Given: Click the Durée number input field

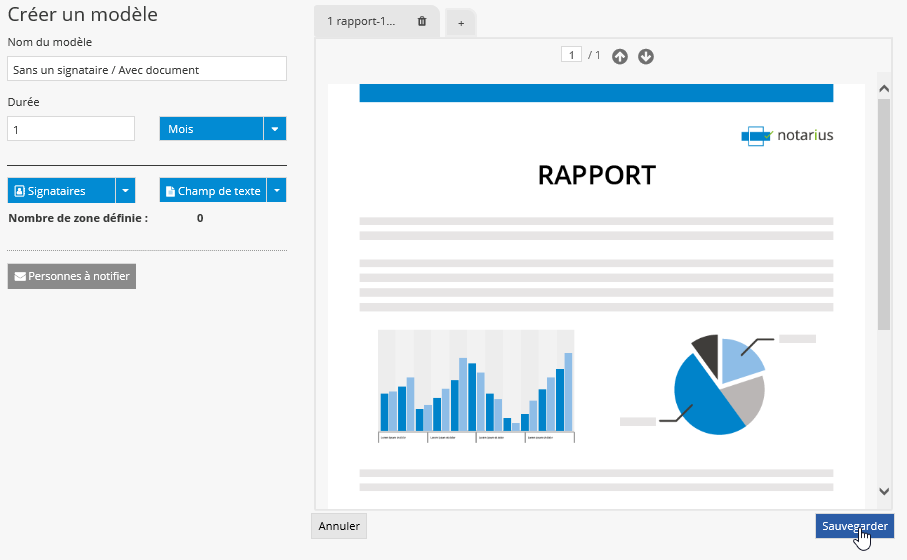Looking at the screenshot, I should (x=71, y=129).
